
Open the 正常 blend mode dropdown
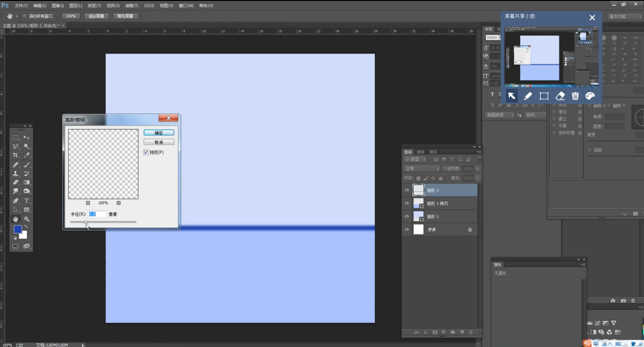422,169
